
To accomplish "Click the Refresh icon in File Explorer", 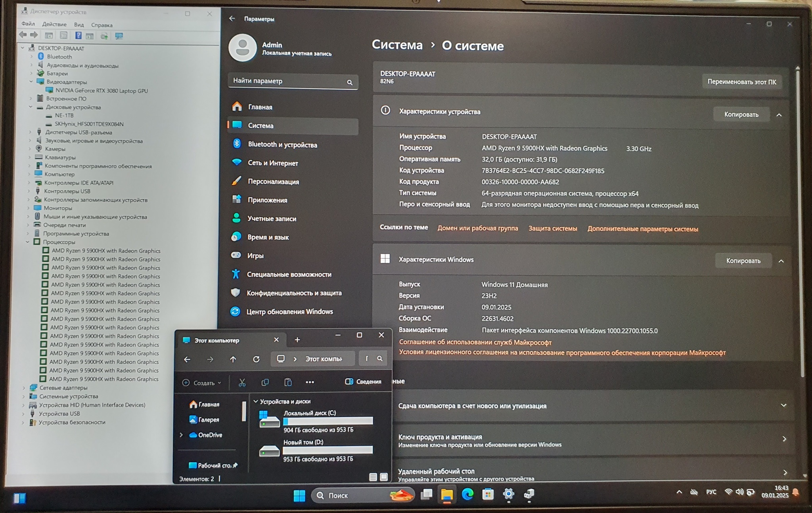I will pos(256,359).
